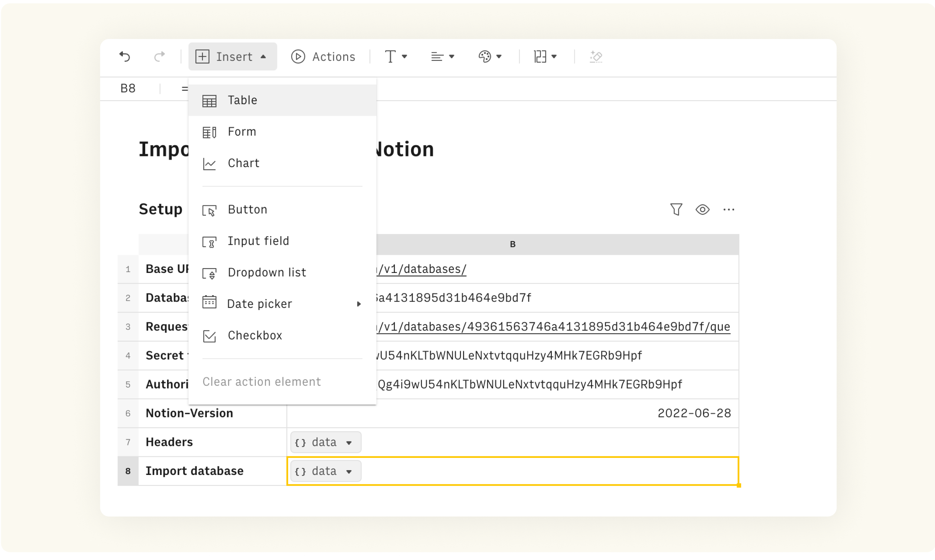Click the B8 cell reference box
Image resolution: width=935 pixels, height=560 pixels.
point(128,88)
